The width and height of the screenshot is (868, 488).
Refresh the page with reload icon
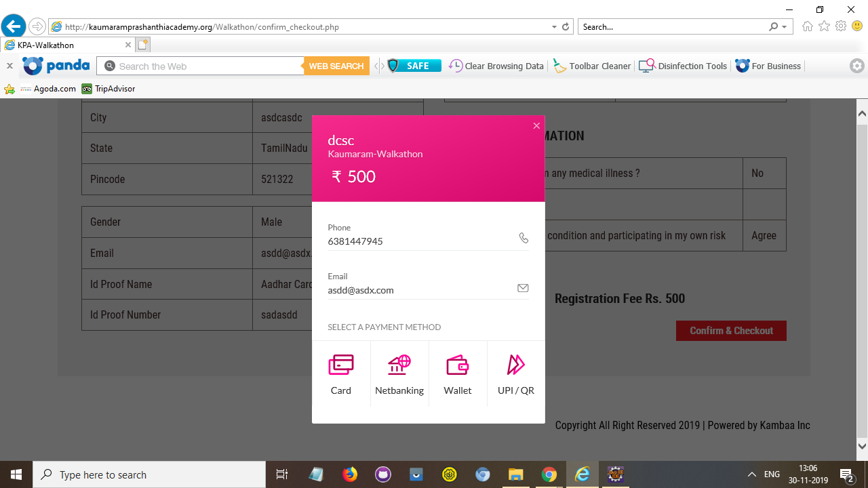566,27
